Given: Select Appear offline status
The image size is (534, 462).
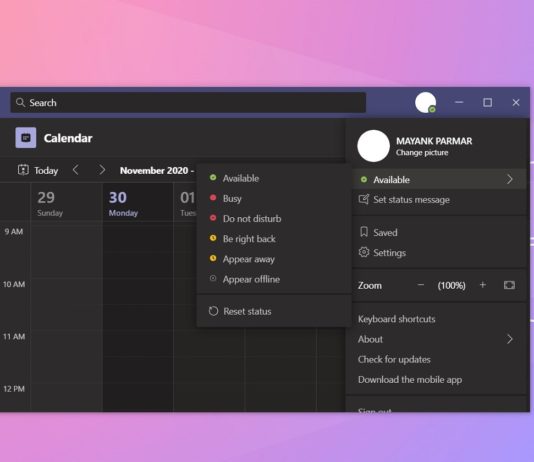Looking at the screenshot, I should (274, 279).
